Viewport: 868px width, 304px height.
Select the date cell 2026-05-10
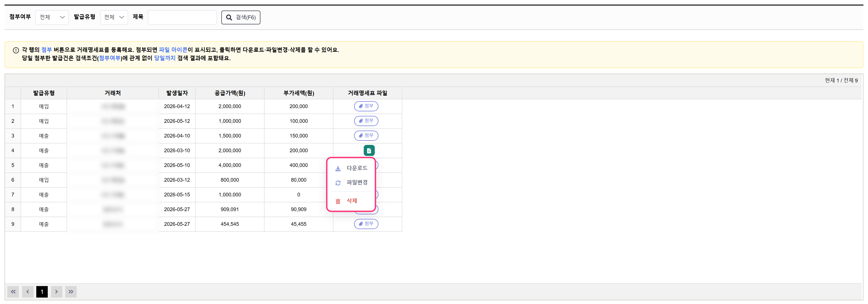coord(177,165)
